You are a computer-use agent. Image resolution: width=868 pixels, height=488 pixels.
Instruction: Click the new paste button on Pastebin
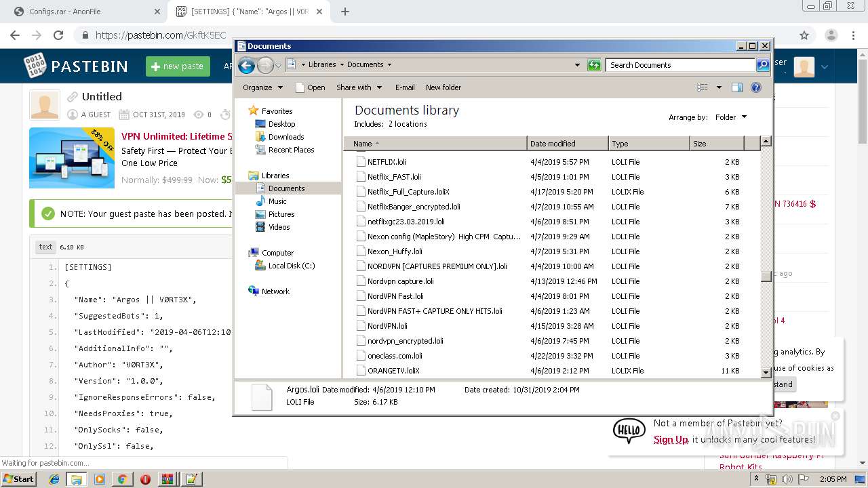(178, 66)
